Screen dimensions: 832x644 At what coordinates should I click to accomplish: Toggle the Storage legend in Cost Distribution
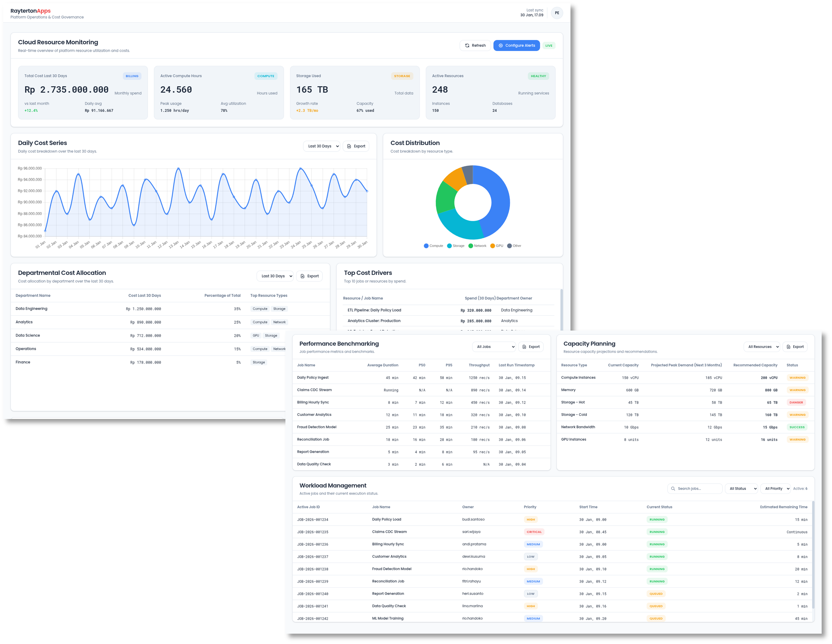(x=456, y=246)
